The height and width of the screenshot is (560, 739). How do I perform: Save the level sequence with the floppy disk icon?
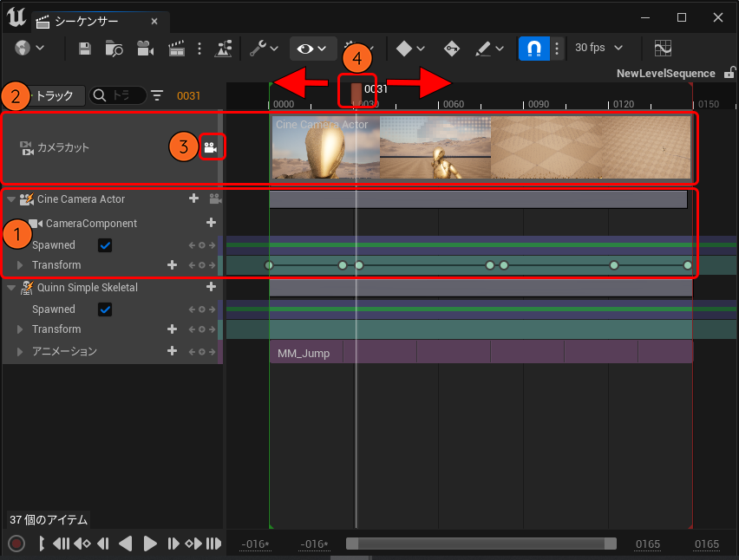tap(85, 49)
